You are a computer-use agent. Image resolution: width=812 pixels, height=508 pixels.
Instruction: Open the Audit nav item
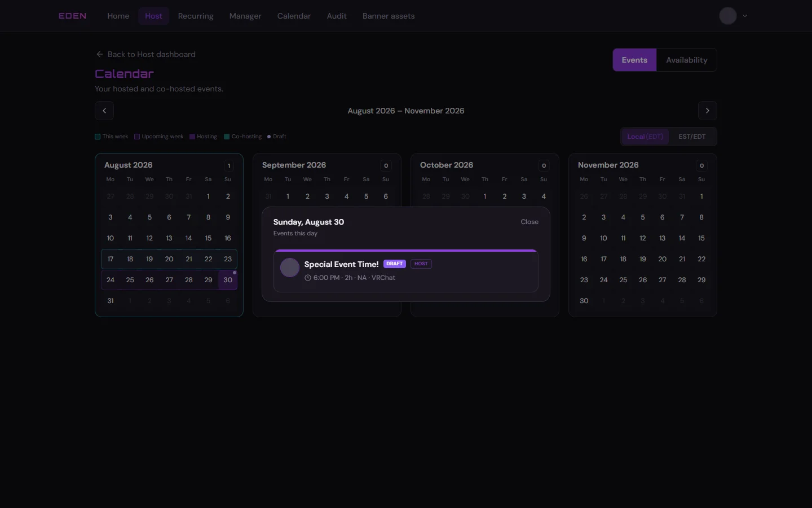[337, 16]
